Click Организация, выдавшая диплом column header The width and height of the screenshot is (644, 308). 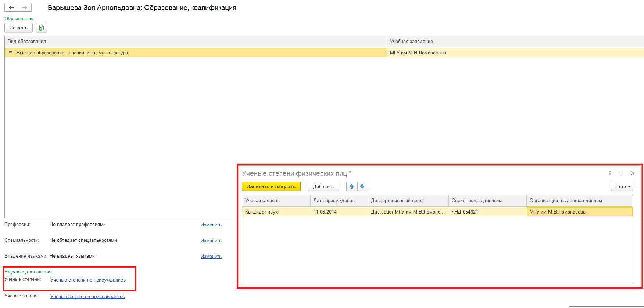580,201
